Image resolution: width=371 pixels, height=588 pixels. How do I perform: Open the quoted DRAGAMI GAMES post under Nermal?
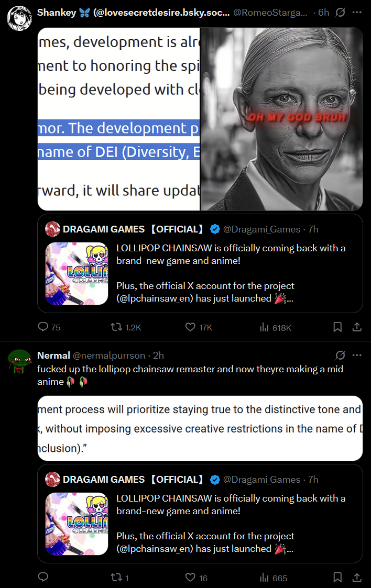200,513
